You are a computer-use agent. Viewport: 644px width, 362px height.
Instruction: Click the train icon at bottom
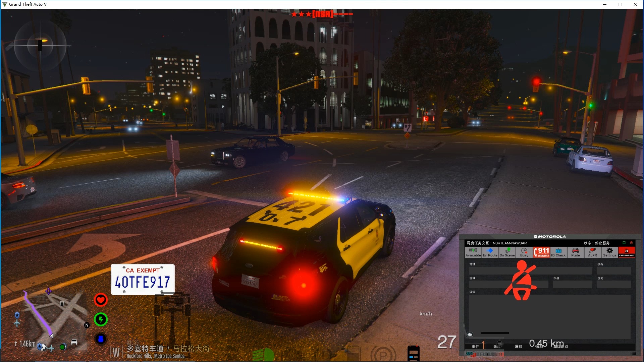click(x=414, y=353)
